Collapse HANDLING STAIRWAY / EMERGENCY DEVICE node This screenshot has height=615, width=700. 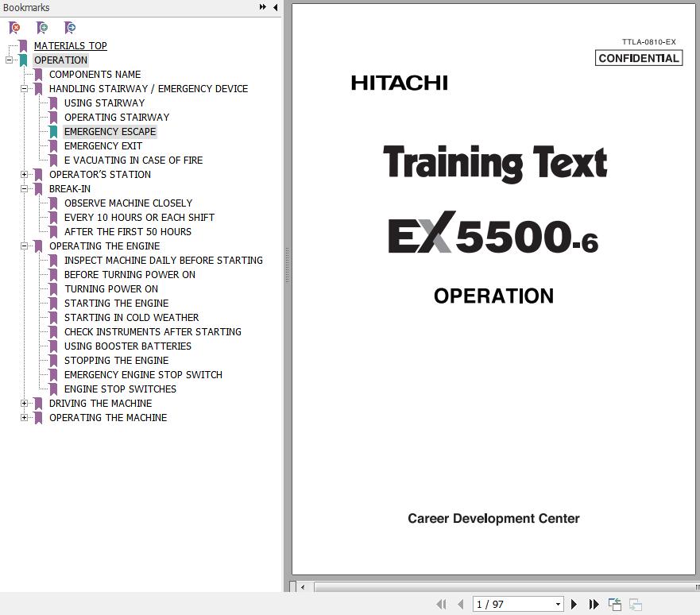24,88
